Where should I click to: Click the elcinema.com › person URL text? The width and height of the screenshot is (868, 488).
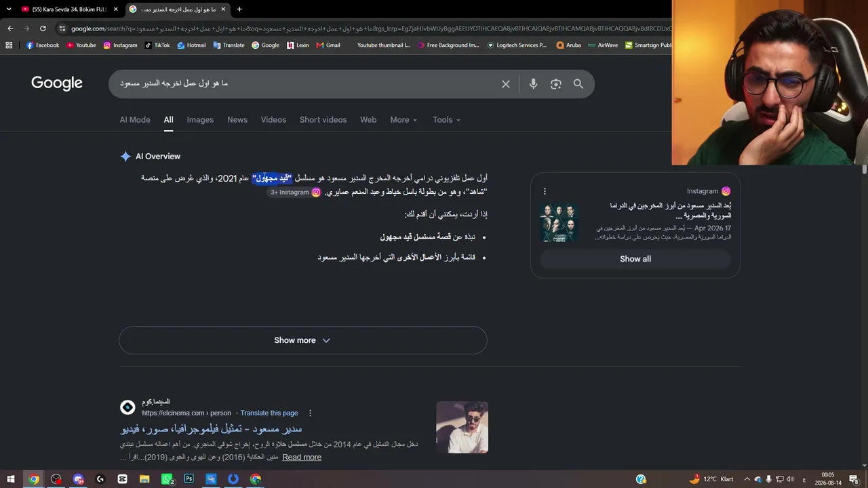pyautogui.click(x=186, y=413)
